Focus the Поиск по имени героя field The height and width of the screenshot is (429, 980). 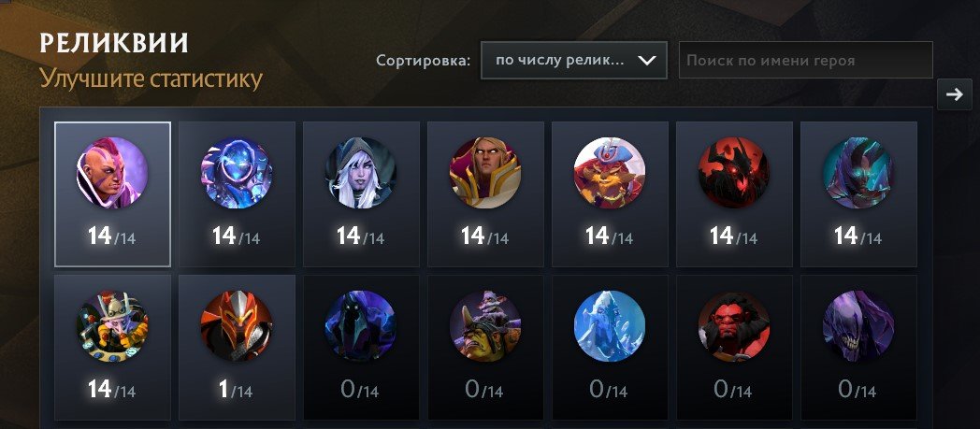[x=806, y=61]
